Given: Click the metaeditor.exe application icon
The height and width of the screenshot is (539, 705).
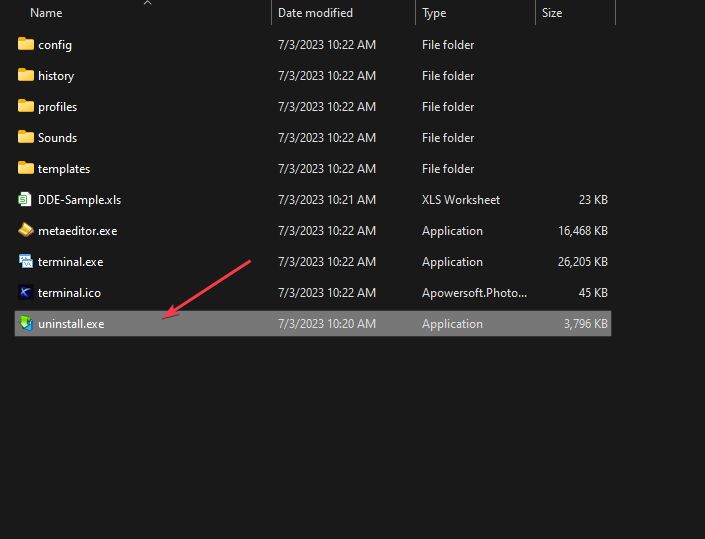Looking at the screenshot, I should tap(26, 230).
